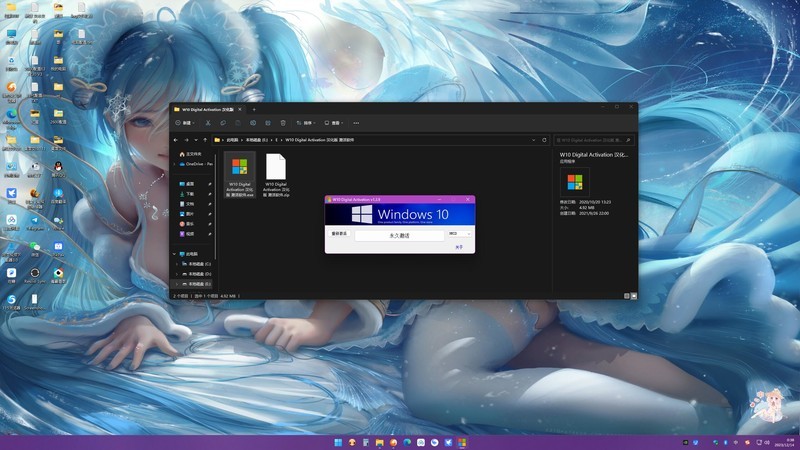This screenshot has height=450, width=800.
Task: Open the Windows Start button on taskbar
Action: pyautogui.click(x=338, y=442)
